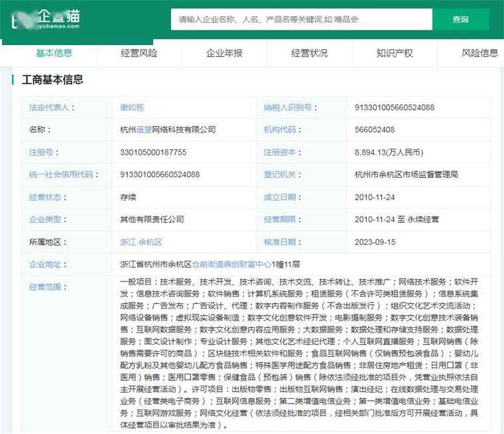Select the status value 存续

(128, 197)
